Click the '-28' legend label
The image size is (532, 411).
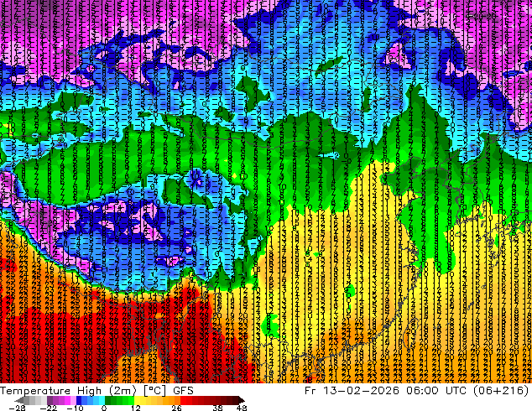(17, 408)
